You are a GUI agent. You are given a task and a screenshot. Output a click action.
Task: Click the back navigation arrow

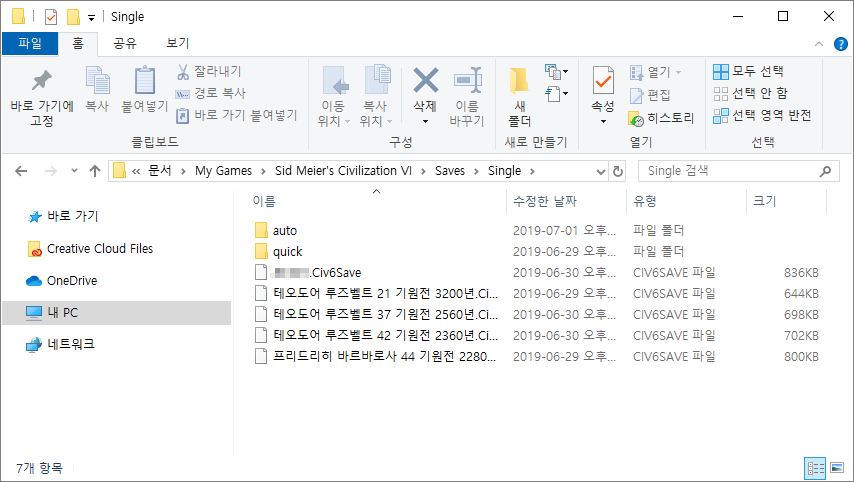pyautogui.click(x=21, y=171)
